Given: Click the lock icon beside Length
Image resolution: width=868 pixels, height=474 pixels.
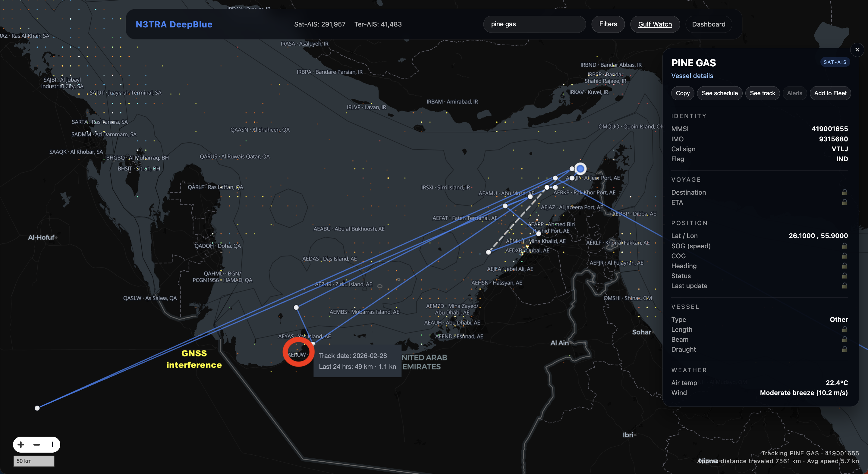Looking at the screenshot, I should [844, 329].
